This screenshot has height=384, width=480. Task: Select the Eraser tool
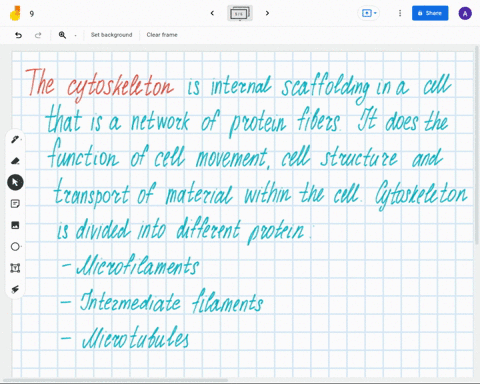(x=15, y=161)
